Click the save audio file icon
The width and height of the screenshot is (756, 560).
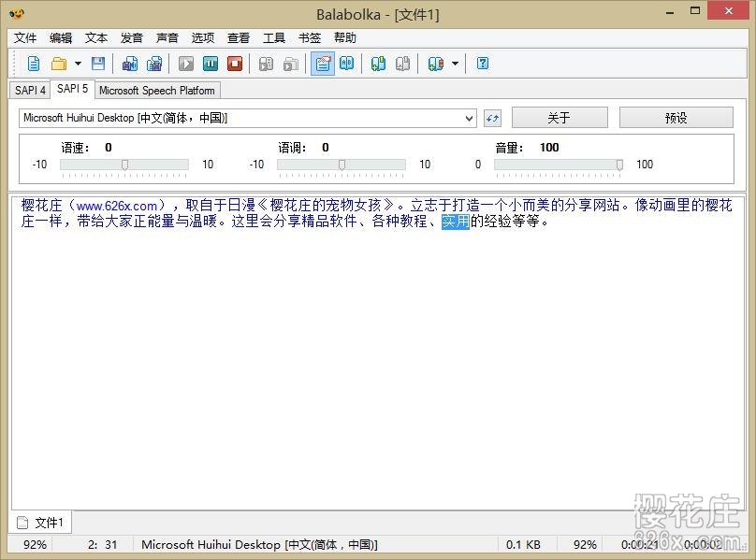point(130,64)
